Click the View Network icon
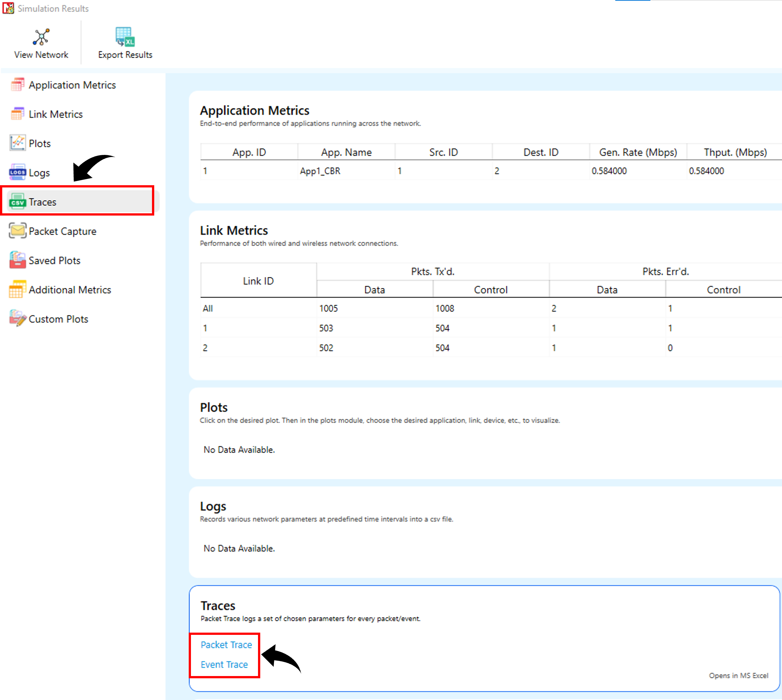This screenshot has height=700, width=782. (x=41, y=37)
